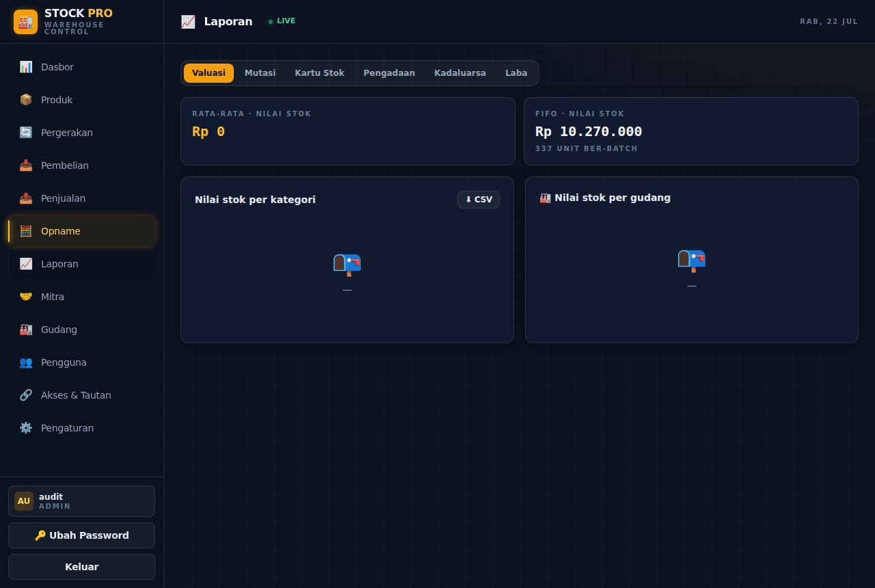Screen dimensions: 875x588
Task: Click the Akses & Tautan link icon
Action: pos(26,395)
